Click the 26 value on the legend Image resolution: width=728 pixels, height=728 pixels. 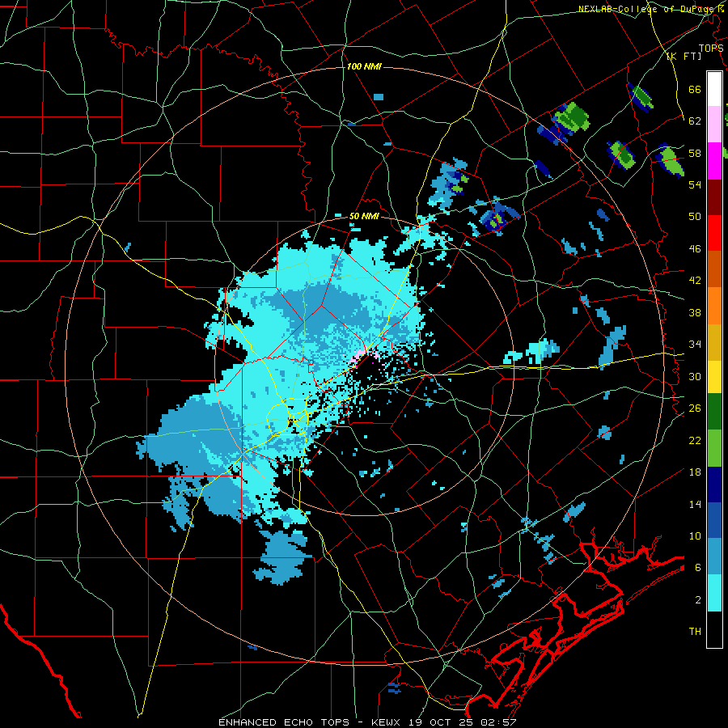click(695, 408)
